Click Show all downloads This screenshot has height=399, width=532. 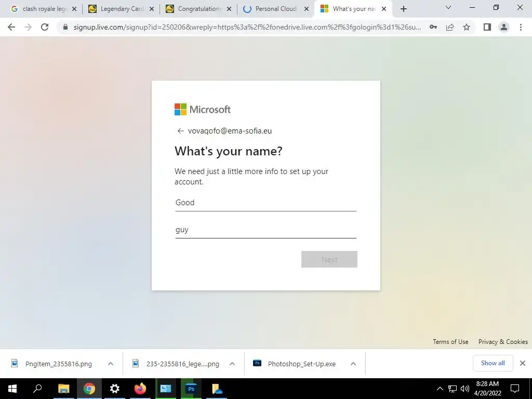tap(493, 363)
